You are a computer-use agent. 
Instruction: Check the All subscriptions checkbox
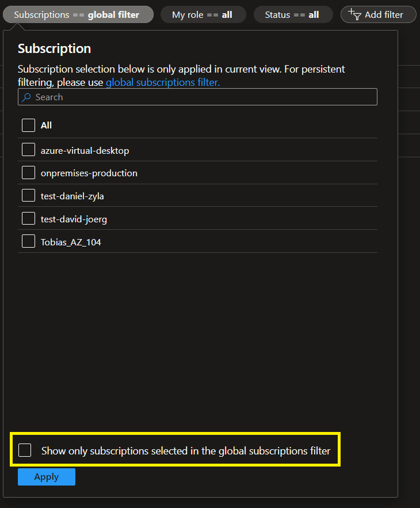28,126
